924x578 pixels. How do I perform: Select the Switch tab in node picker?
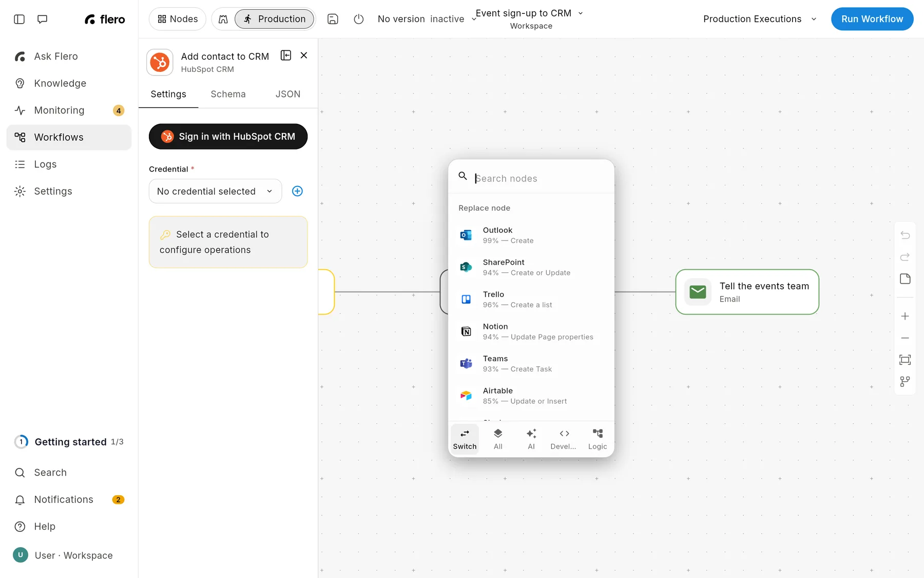click(465, 439)
